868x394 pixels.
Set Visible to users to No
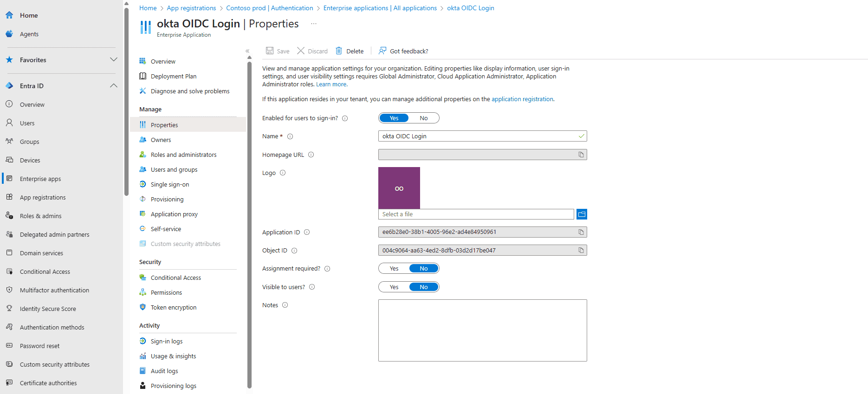click(424, 287)
